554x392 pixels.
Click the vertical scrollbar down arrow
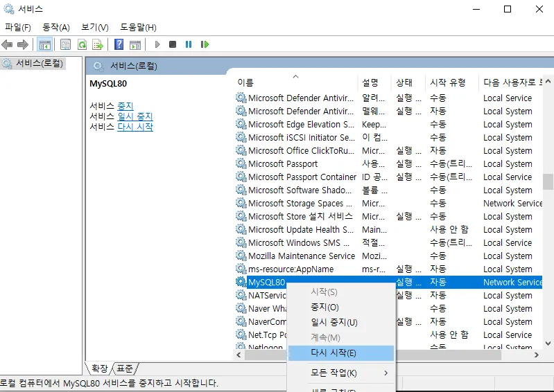[x=548, y=344]
